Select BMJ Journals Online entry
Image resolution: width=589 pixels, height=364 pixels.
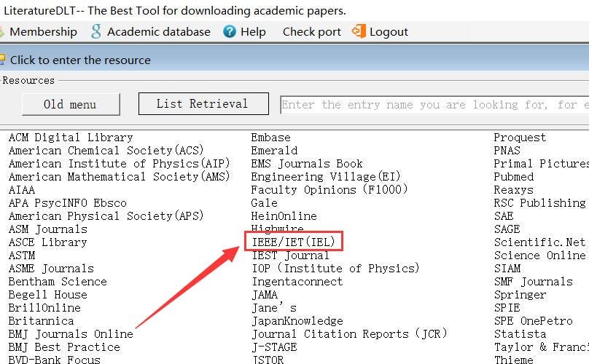tap(71, 334)
